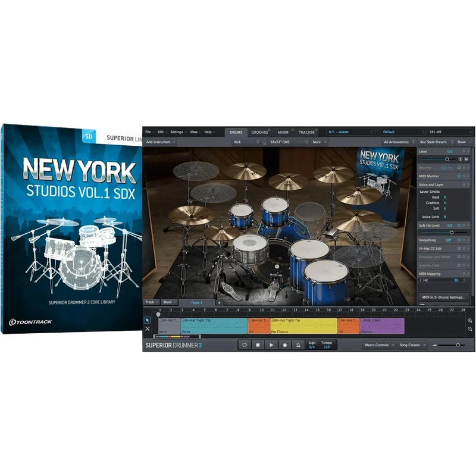Enable Hi-Hat CC Edit power button
The width and height of the screenshot is (476, 476).
459,248
